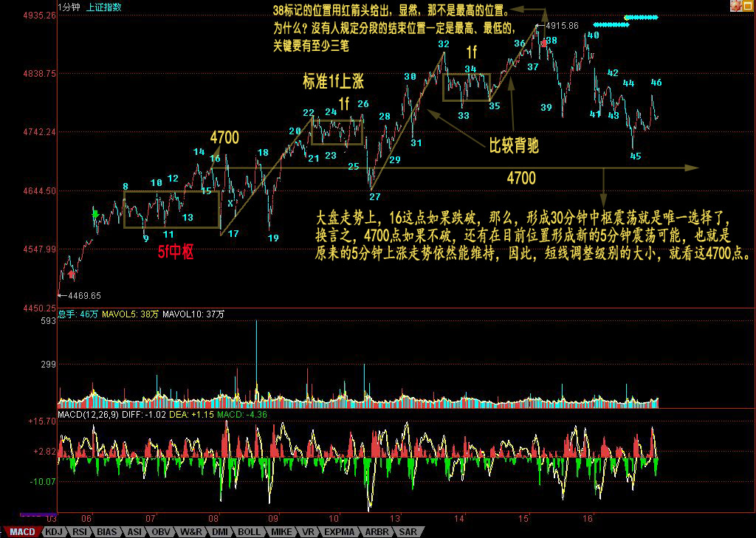The image size is (756, 538).
Task: Click the red arrow marking point 38
Action: click(x=543, y=43)
